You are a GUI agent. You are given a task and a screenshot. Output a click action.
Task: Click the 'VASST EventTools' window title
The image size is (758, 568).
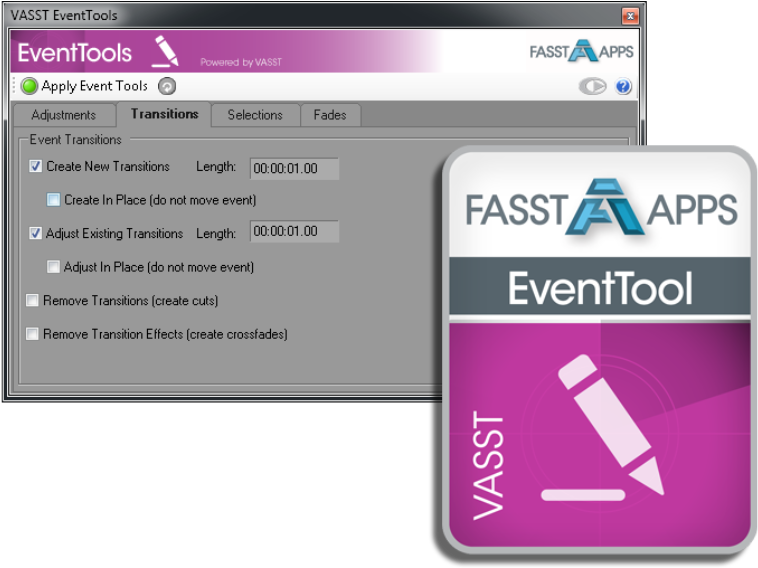(64, 15)
